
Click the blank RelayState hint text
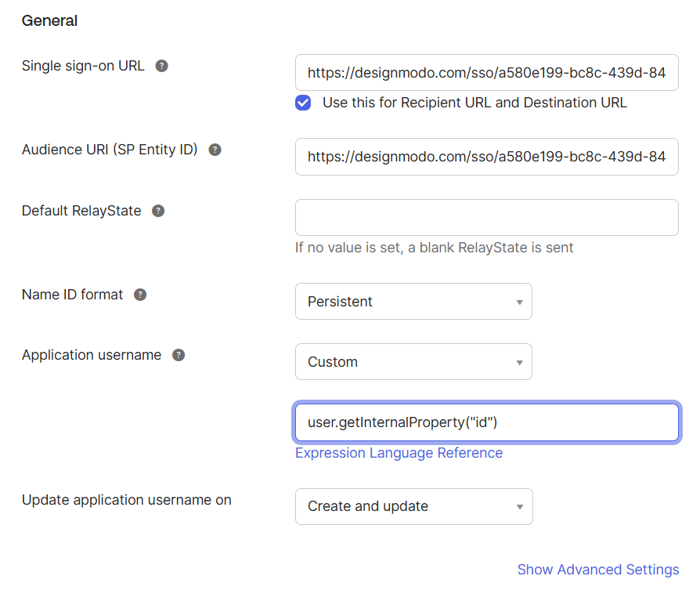[x=434, y=248]
